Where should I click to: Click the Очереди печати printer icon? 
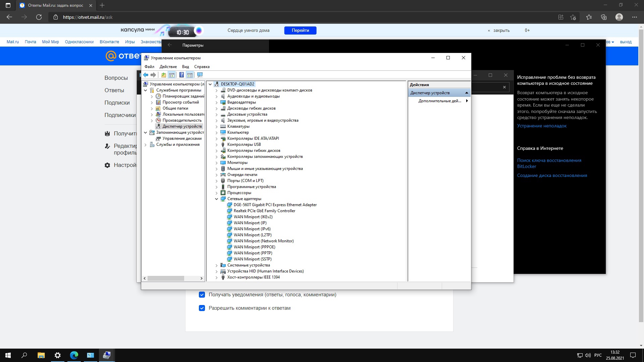point(223,175)
